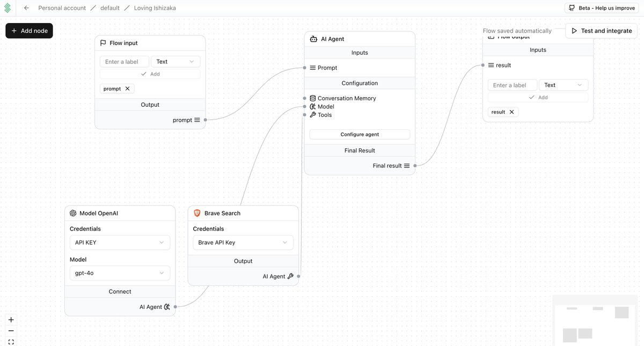Click inside the Enter a label field
Viewport: 644px width, 346px height.
pos(124,61)
